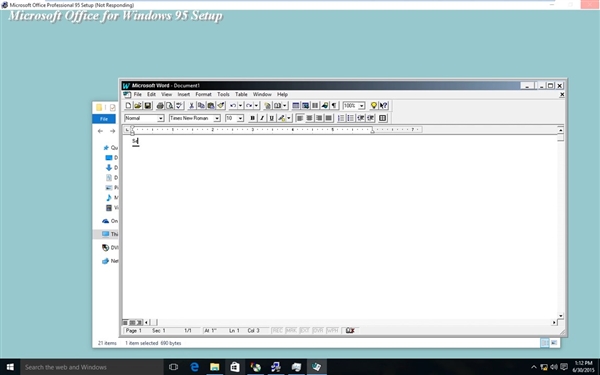This screenshot has width=600, height=375.
Task: Open the View menu
Action: pyautogui.click(x=166, y=95)
